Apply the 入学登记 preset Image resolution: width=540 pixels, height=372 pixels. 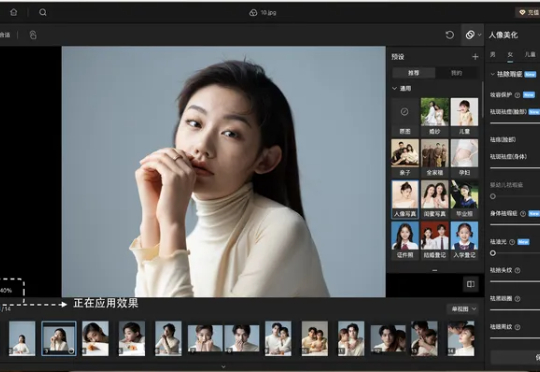(x=464, y=240)
